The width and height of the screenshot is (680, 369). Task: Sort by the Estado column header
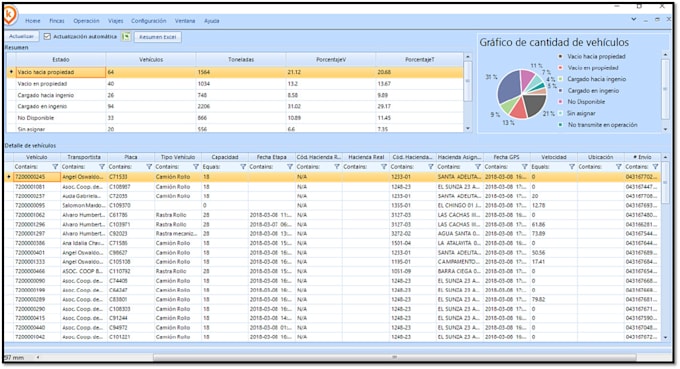(61, 59)
